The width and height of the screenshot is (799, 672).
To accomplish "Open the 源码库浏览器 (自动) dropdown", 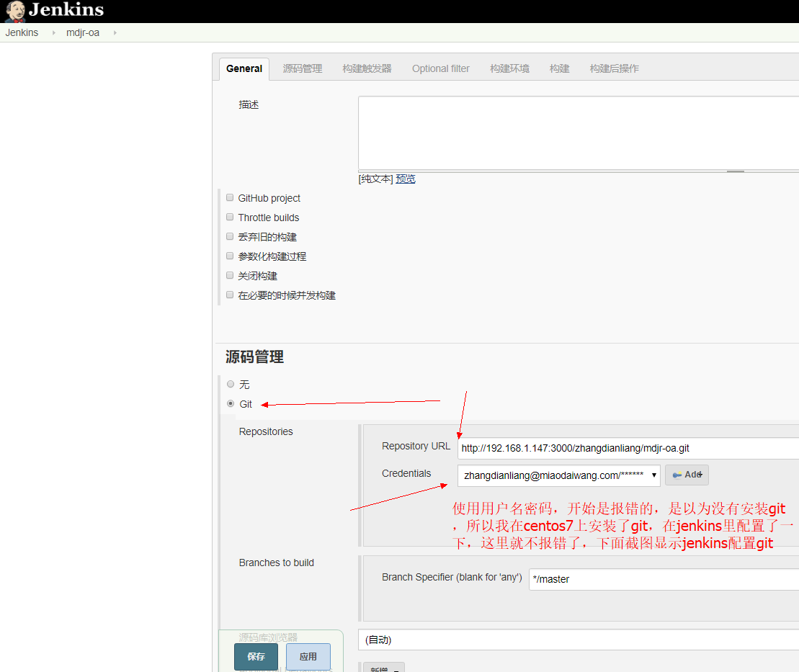I will point(579,640).
